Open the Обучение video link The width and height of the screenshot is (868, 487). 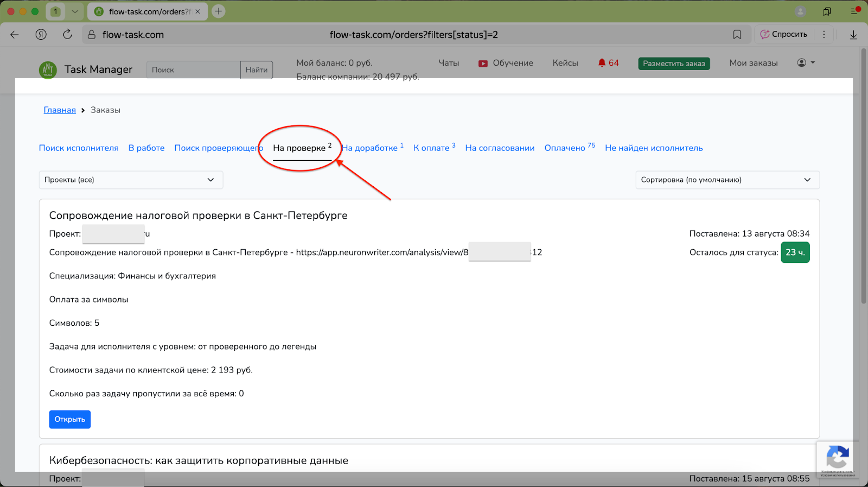(x=506, y=63)
